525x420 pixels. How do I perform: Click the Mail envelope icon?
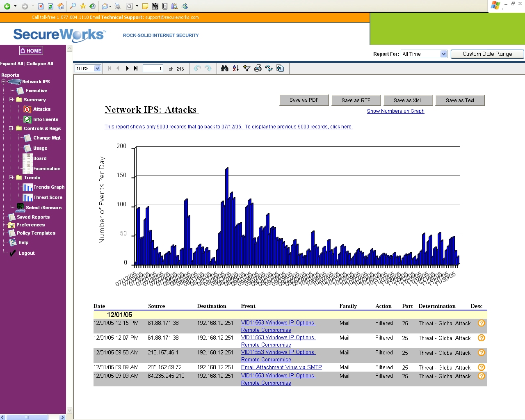coord(105,6)
